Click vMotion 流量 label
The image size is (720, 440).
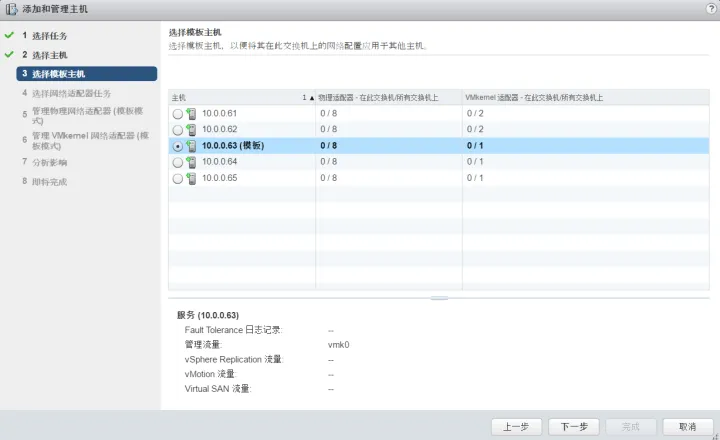coord(210,374)
